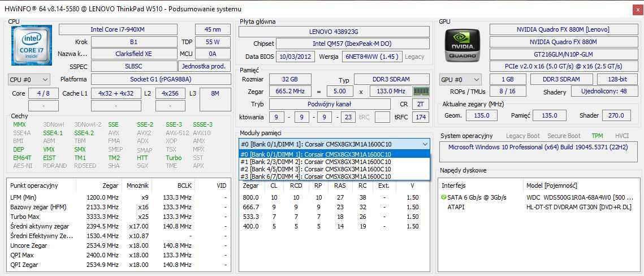Click the SSE4.2 feature label
Viewport: 644px width, 276px height.
84,133
